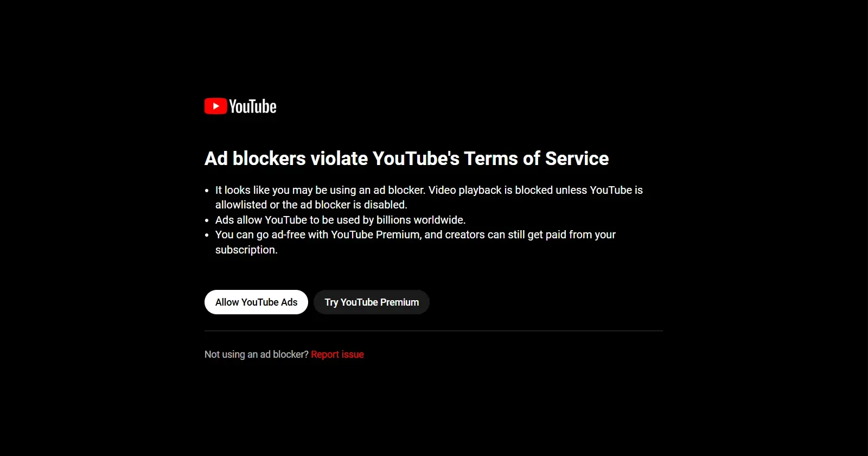
Task: Click the horizontal divider line below the buttons
Action: pos(433,331)
